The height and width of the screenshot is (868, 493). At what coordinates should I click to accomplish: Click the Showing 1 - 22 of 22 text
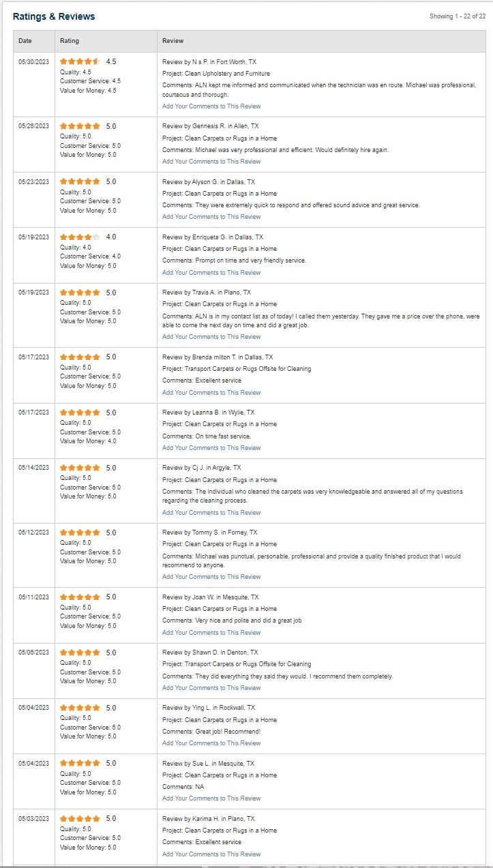click(x=457, y=16)
